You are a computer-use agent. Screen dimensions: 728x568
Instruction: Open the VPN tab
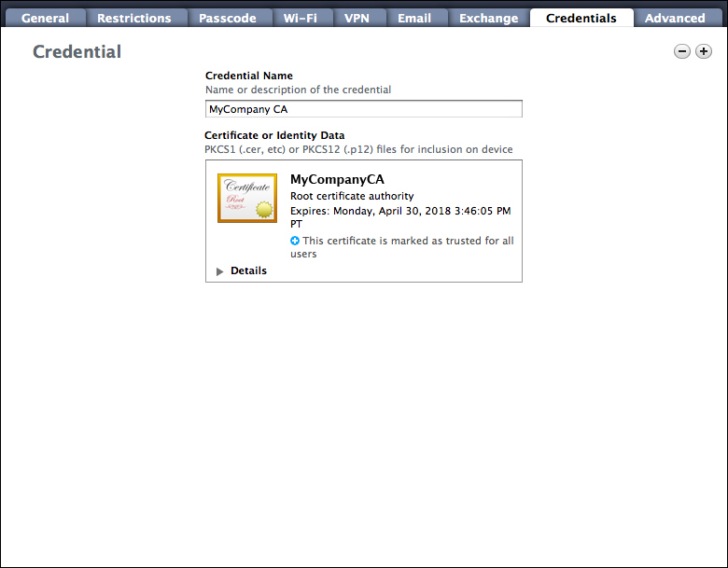[x=357, y=18]
